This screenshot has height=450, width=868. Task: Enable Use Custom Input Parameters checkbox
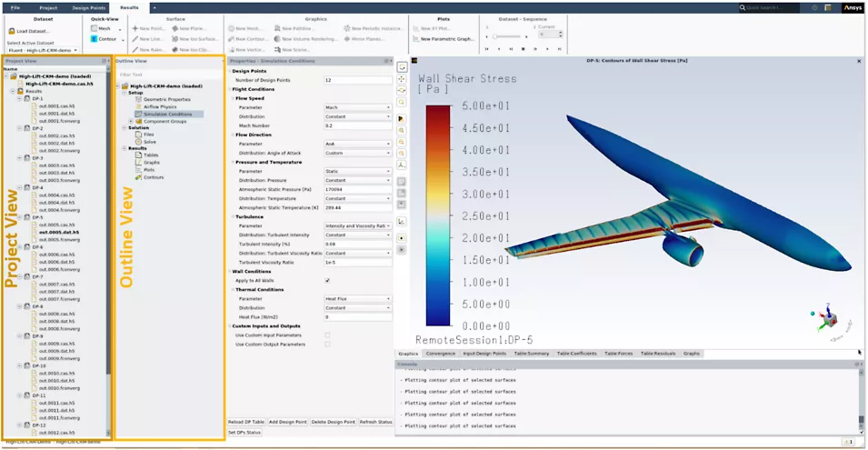327,335
